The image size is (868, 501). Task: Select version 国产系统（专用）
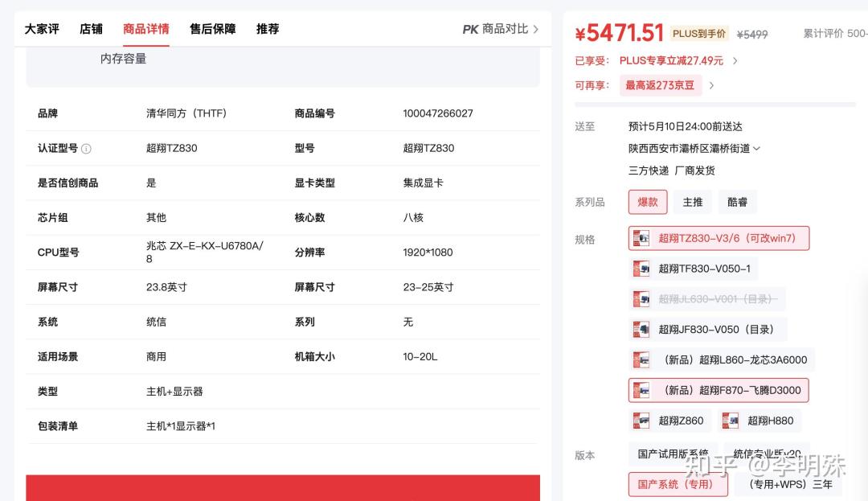(678, 484)
